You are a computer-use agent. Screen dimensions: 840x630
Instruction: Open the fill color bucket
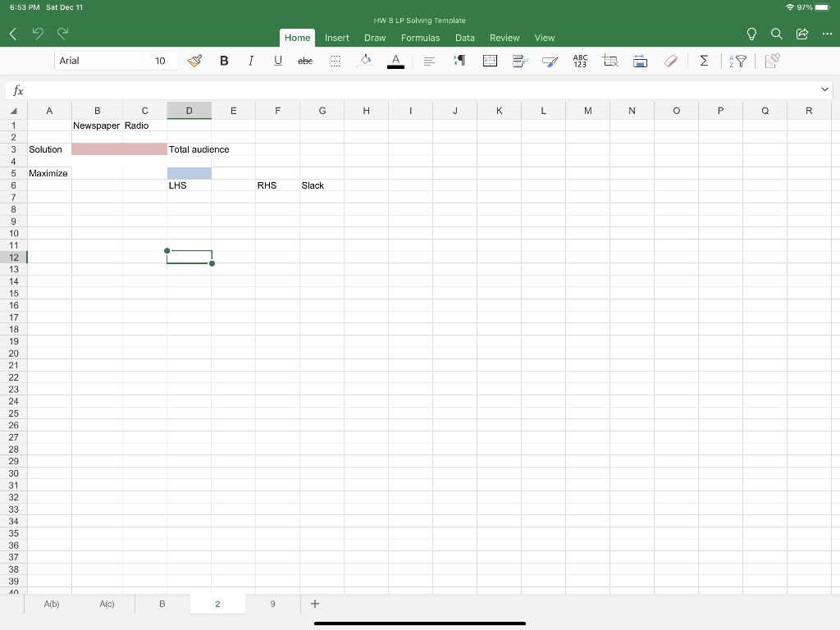tap(365, 61)
